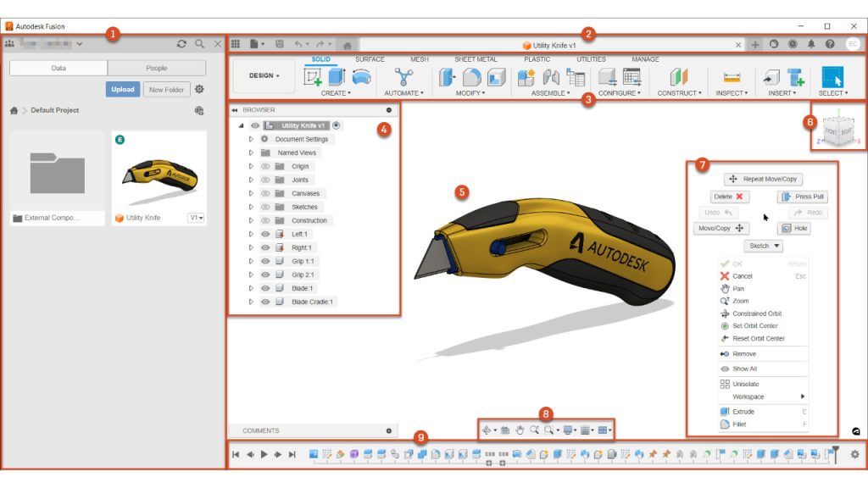The image size is (868, 488).
Task: Select the Orbit tool in the navigation bar
Action: coord(487,430)
